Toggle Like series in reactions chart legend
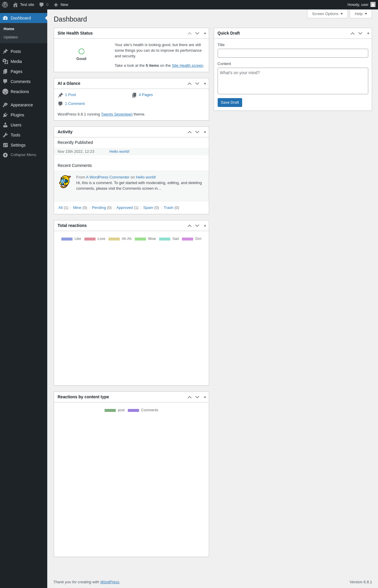The height and width of the screenshot is (588, 378). coord(71,239)
